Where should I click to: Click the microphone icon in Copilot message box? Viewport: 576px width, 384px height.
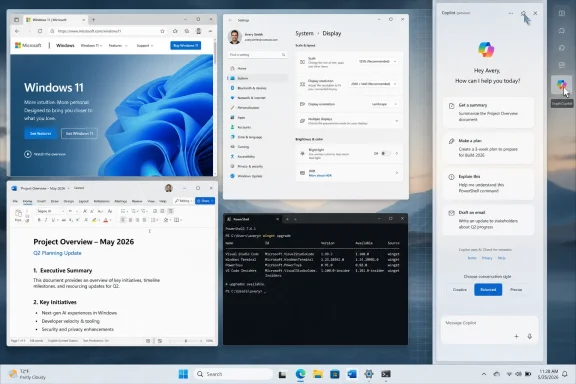click(x=529, y=336)
